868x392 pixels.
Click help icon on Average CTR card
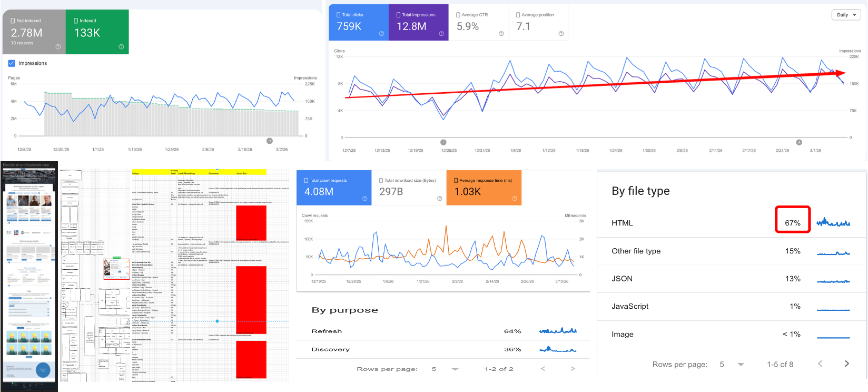[x=501, y=34]
